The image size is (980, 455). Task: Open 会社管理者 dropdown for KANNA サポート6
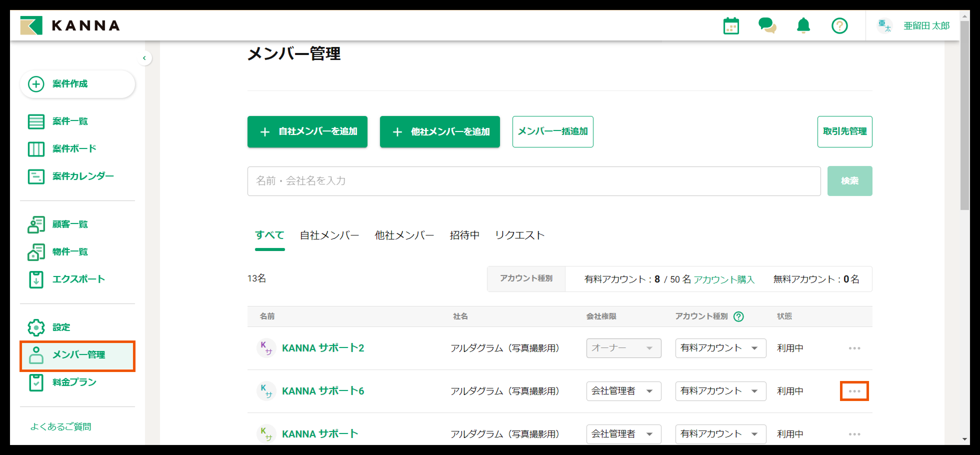(623, 391)
